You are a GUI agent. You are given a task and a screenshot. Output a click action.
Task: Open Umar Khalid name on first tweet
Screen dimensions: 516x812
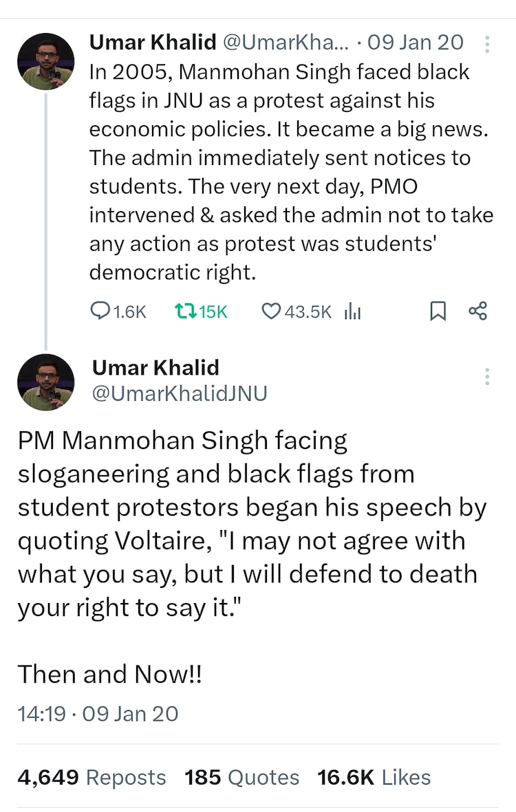152,43
